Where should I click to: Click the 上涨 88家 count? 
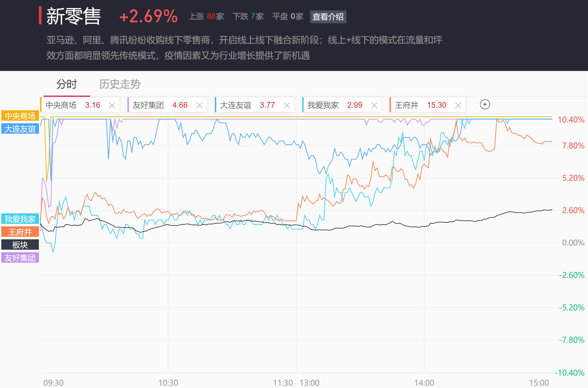tap(206, 17)
